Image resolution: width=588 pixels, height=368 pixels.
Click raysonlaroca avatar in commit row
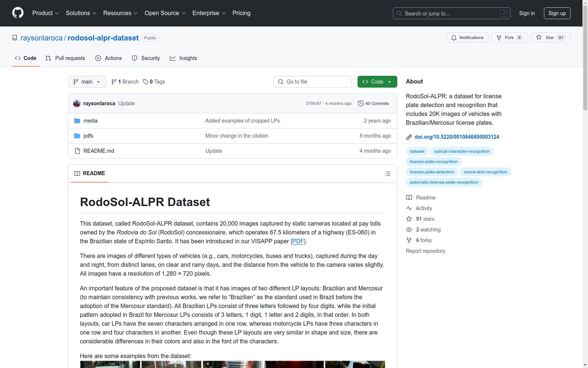(x=77, y=103)
